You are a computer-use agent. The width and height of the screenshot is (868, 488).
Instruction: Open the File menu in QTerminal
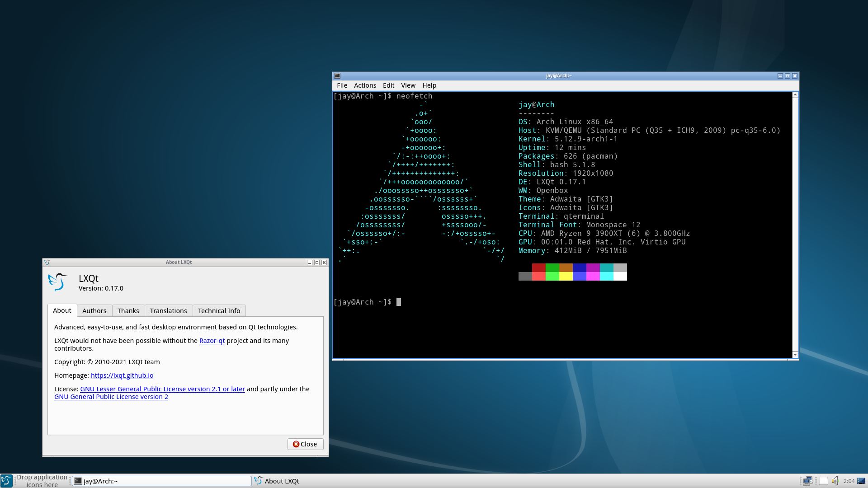(x=342, y=85)
